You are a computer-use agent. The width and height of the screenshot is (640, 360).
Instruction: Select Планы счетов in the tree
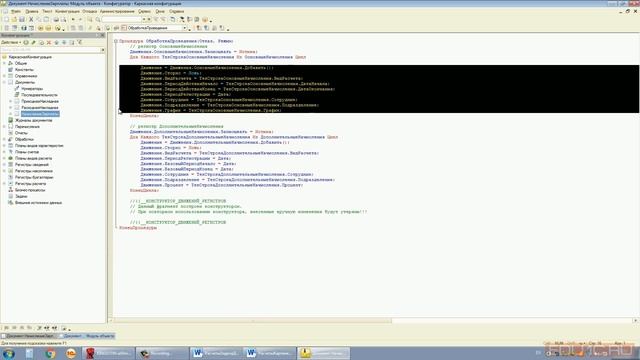pyautogui.click(x=27, y=152)
